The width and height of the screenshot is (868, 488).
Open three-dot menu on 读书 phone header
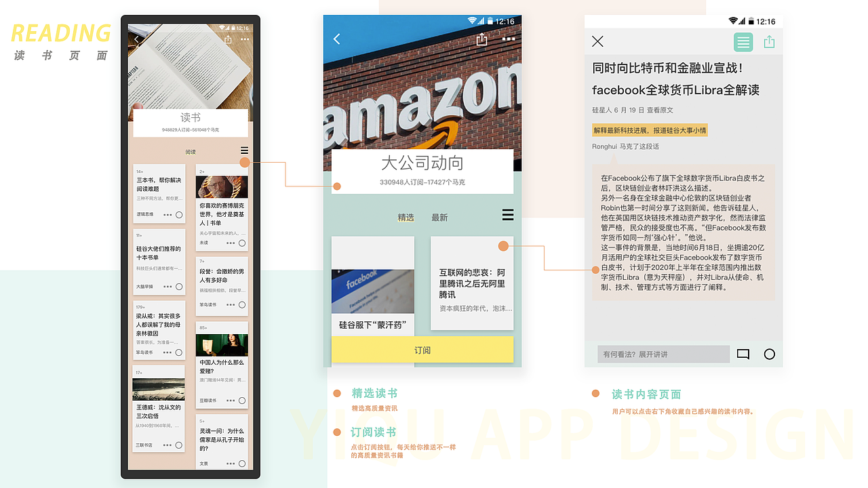pyautogui.click(x=244, y=39)
